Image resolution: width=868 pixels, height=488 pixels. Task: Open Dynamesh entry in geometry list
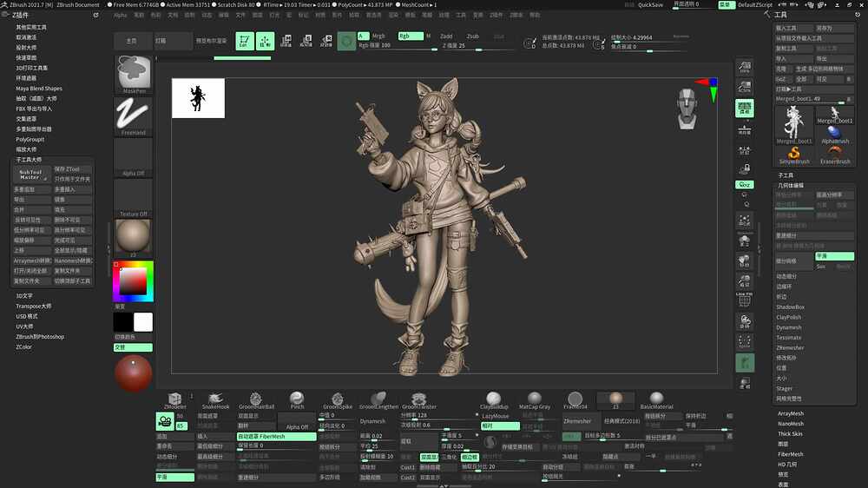click(788, 327)
